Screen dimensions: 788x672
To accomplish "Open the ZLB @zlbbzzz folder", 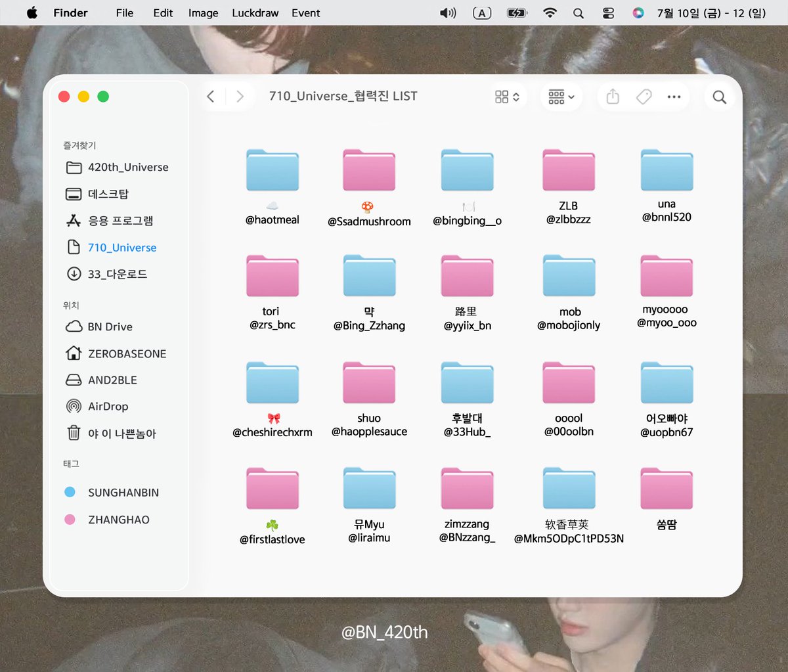I will [x=569, y=170].
